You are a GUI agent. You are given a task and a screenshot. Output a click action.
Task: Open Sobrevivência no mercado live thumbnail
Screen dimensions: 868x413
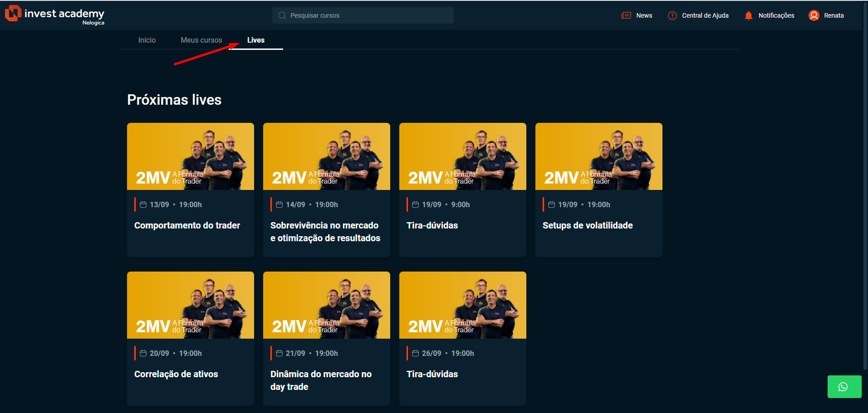point(327,156)
